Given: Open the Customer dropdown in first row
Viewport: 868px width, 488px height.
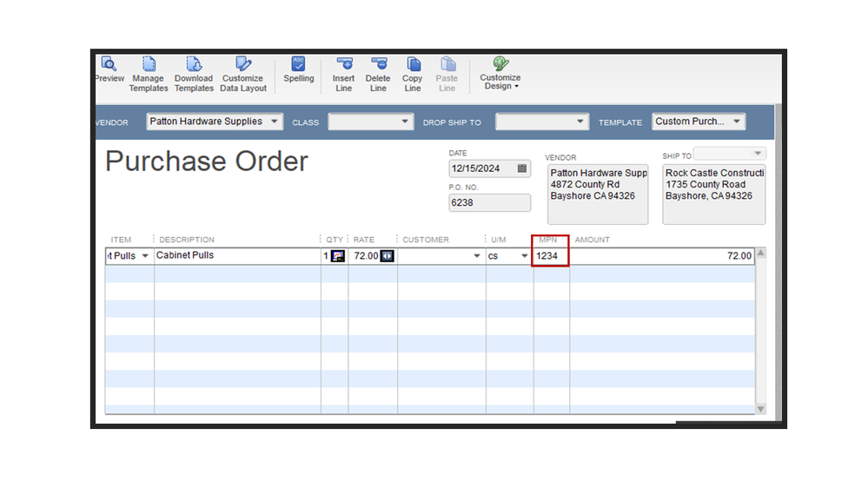Looking at the screenshot, I should [477, 255].
